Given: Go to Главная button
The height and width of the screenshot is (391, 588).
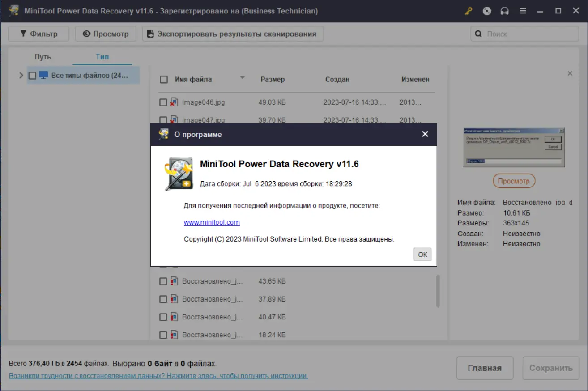Looking at the screenshot, I should [485, 368].
